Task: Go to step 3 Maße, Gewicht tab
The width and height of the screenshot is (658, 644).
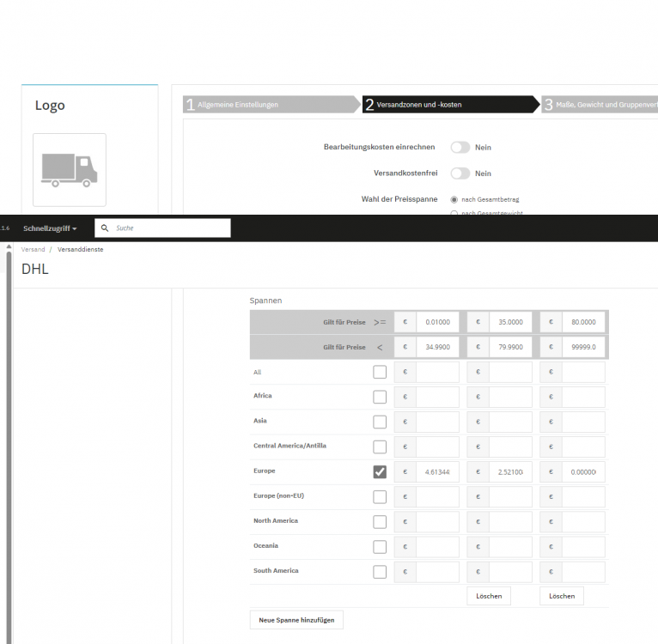Action: 600,105
